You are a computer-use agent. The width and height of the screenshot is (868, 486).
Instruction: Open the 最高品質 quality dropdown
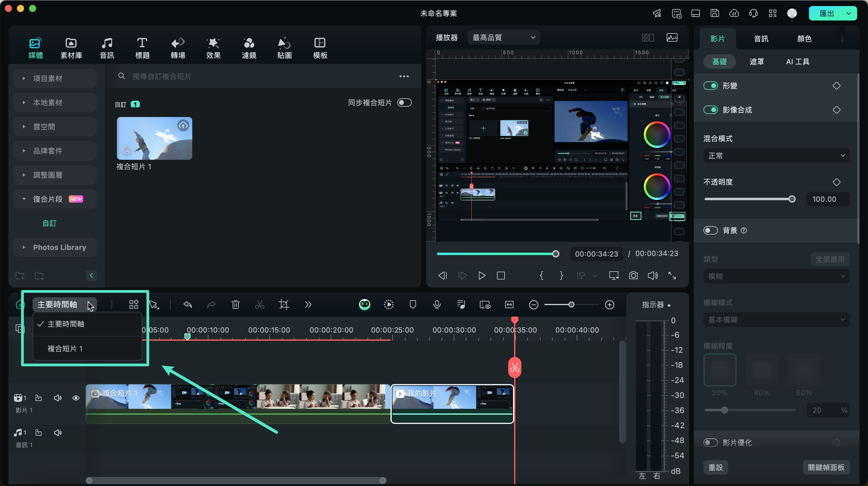[503, 37]
